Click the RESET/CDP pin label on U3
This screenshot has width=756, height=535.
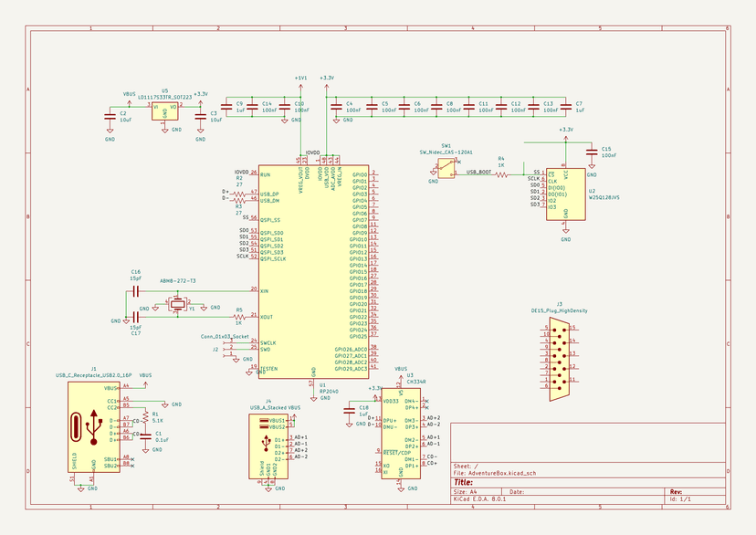tap(397, 453)
